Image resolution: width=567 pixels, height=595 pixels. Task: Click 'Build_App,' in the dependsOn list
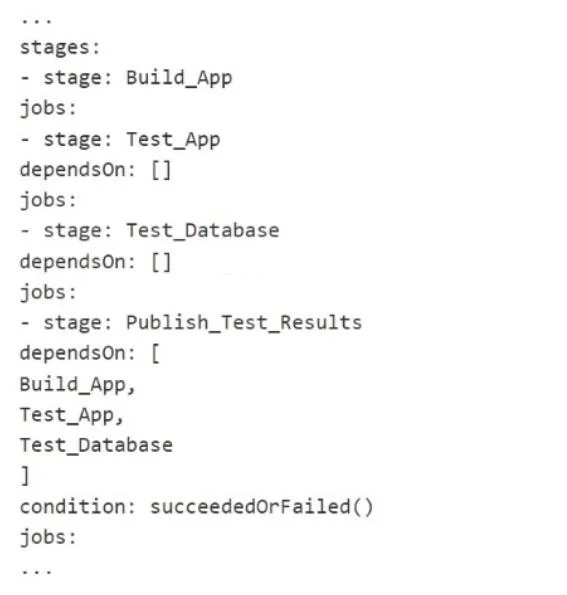[77, 385]
